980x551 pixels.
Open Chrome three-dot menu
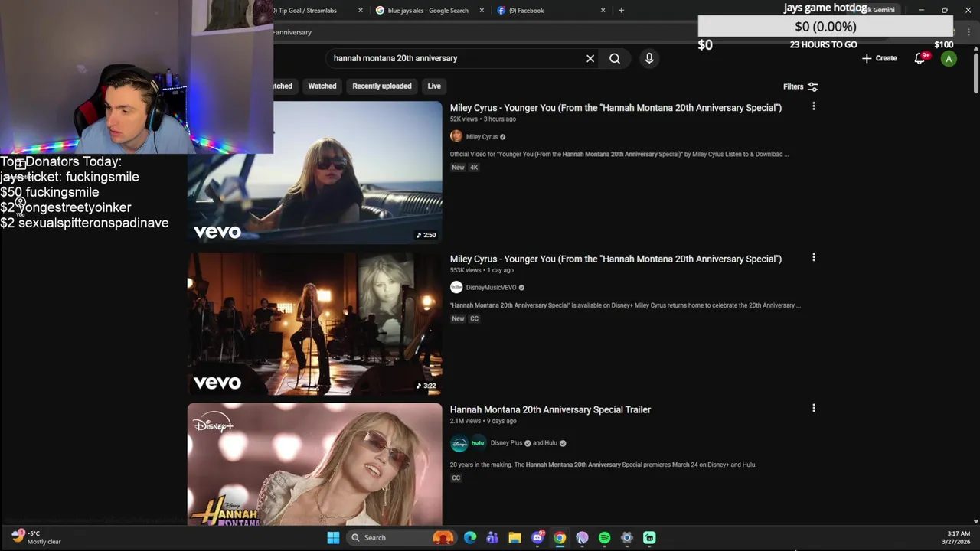coord(969,32)
